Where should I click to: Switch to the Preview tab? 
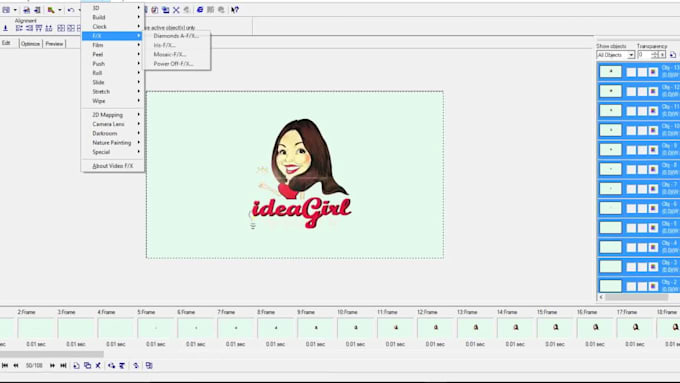(x=54, y=44)
